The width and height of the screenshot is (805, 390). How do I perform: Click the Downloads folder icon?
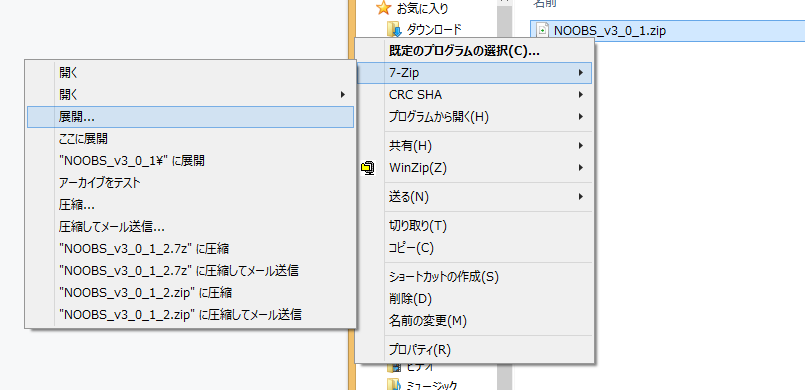coord(393,29)
